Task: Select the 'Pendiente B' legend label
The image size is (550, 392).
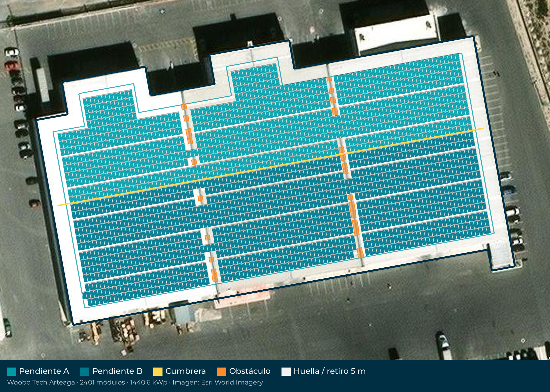Action: tap(117, 371)
